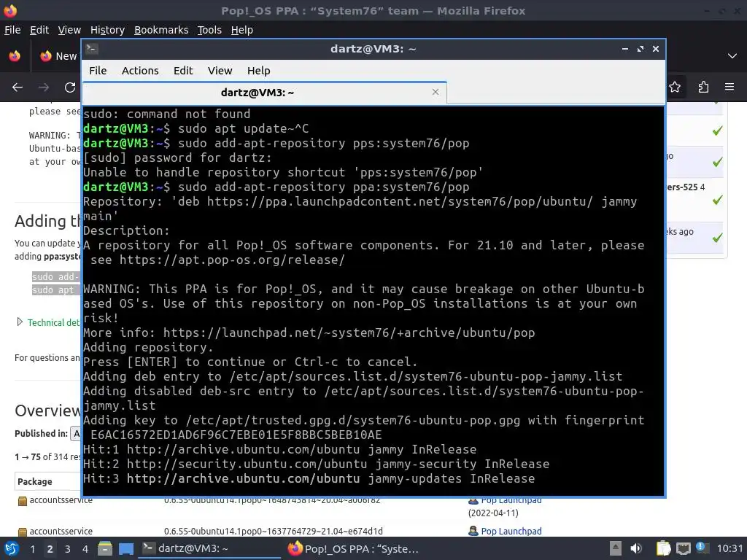
Task: Click show desktop icon in taskbar
Action: [x=126, y=548]
